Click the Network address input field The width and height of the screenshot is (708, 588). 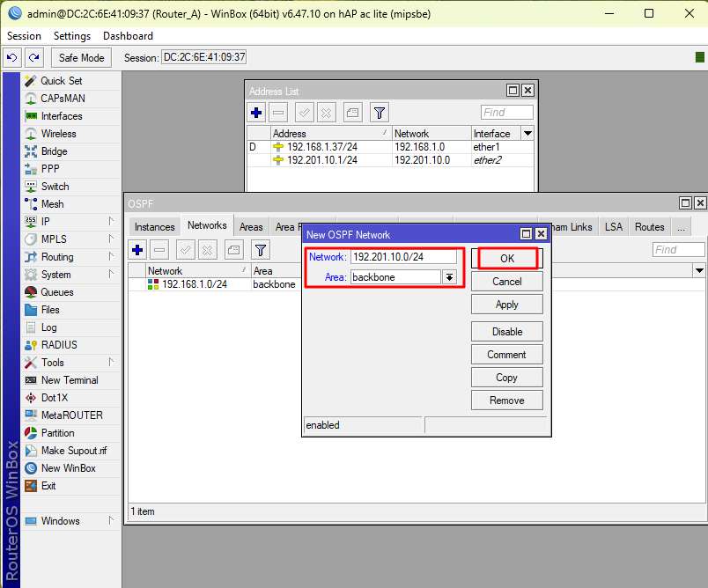[403, 257]
